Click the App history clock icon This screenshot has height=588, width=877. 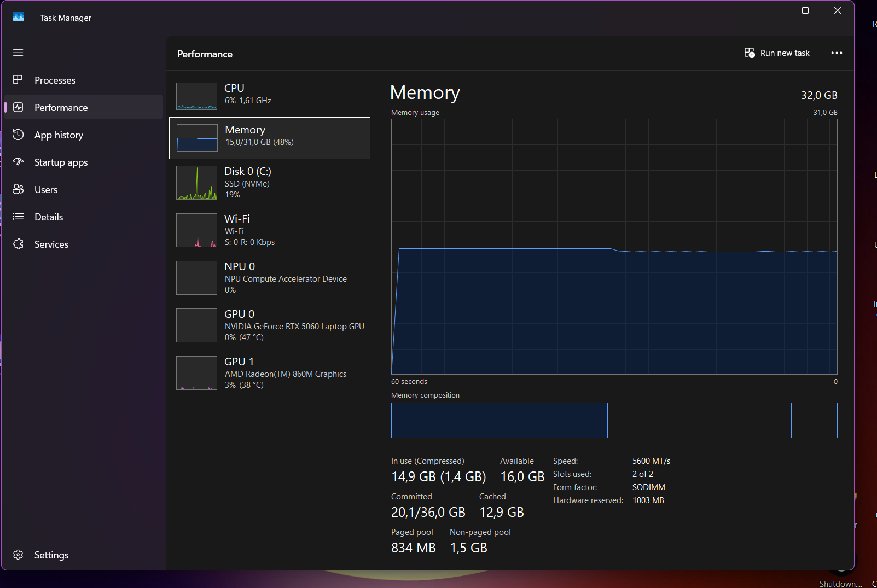18,135
